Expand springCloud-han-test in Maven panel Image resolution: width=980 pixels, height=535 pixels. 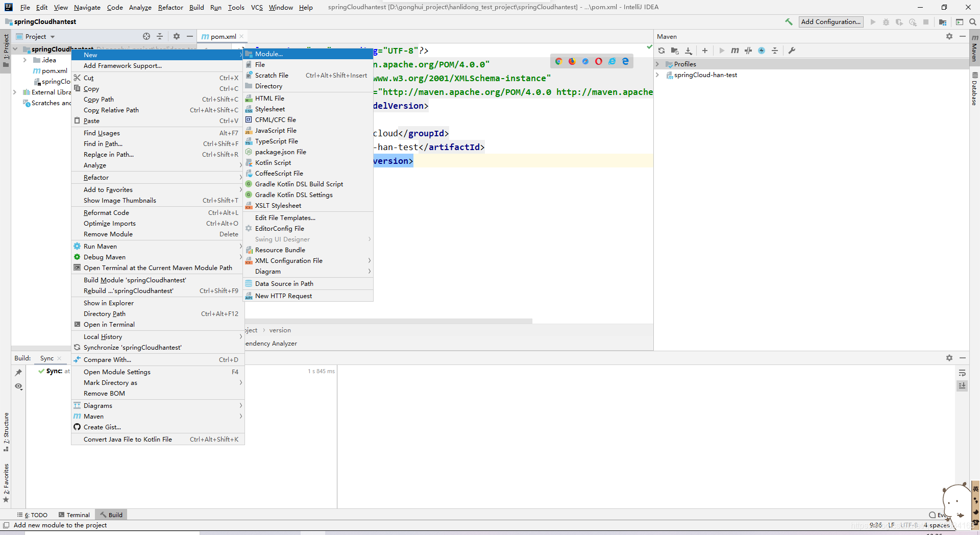click(657, 75)
